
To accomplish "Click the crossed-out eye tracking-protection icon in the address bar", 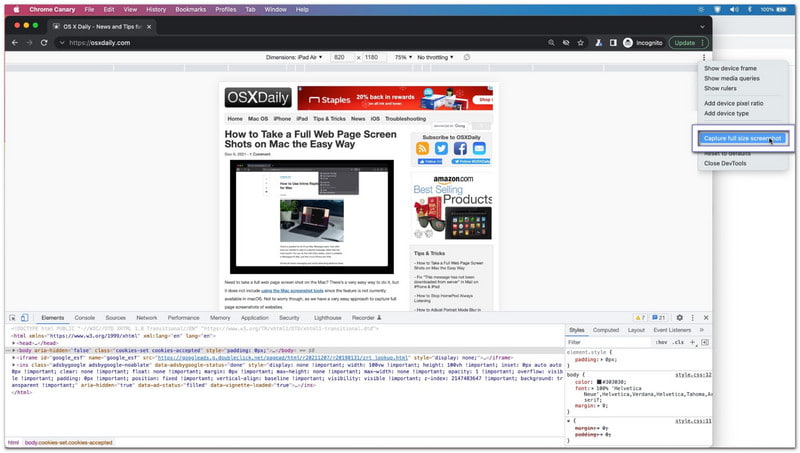I will (x=566, y=43).
